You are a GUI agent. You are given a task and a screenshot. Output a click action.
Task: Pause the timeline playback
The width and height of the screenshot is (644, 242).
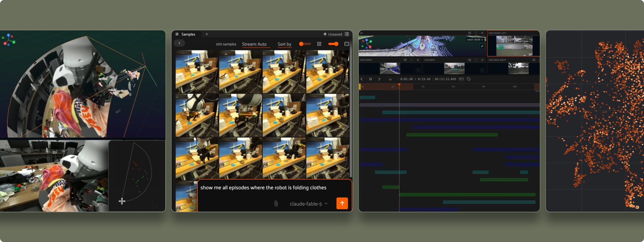click(x=371, y=79)
